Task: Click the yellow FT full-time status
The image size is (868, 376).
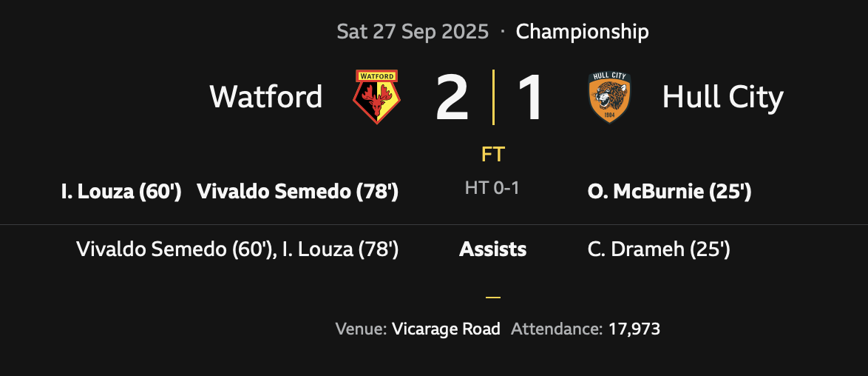Action: pos(493,155)
